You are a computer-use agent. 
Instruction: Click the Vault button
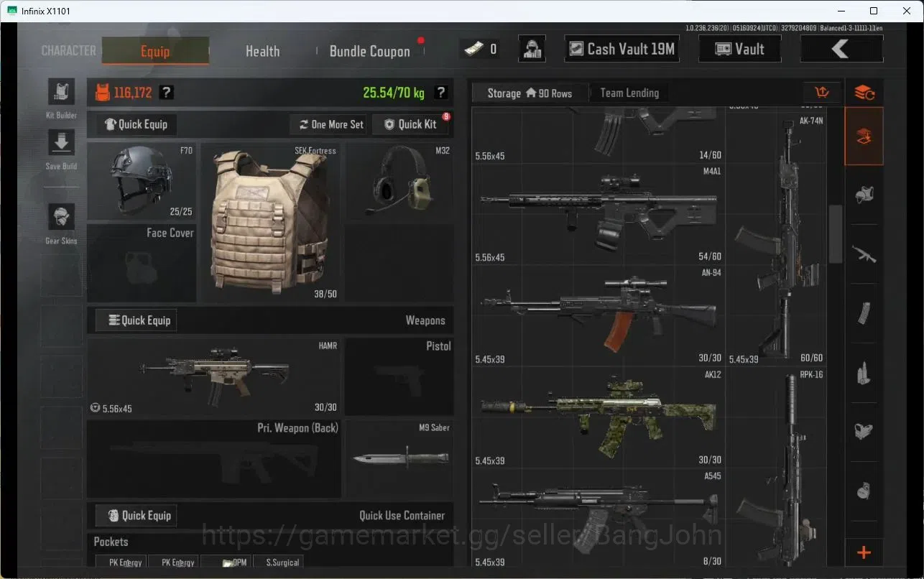coord(740,49)
